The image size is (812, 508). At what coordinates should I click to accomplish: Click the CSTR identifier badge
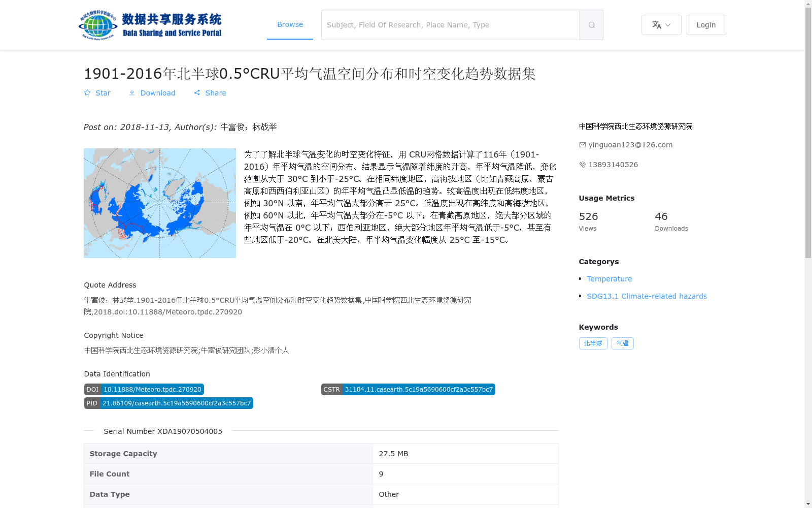coord(408,390)
